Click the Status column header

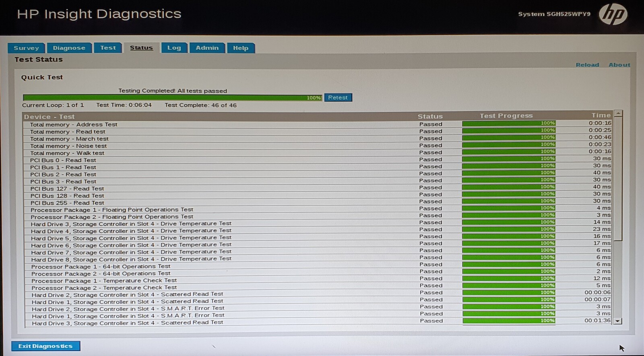point(430,116)
